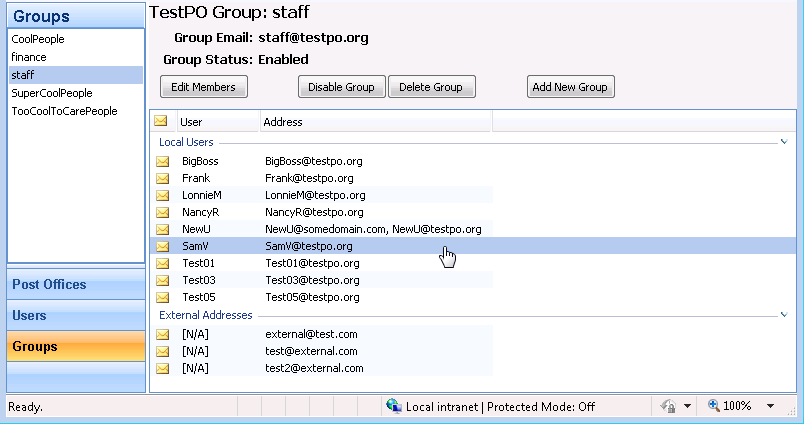Screen dimensions: 804x424
Task: Click the Test01@testpo.org address
Action: [x=312, y=263]
